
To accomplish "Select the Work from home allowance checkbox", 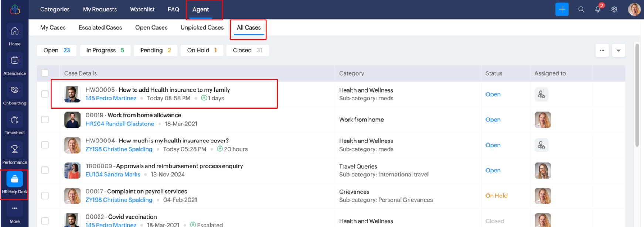I will pos(45,120).
